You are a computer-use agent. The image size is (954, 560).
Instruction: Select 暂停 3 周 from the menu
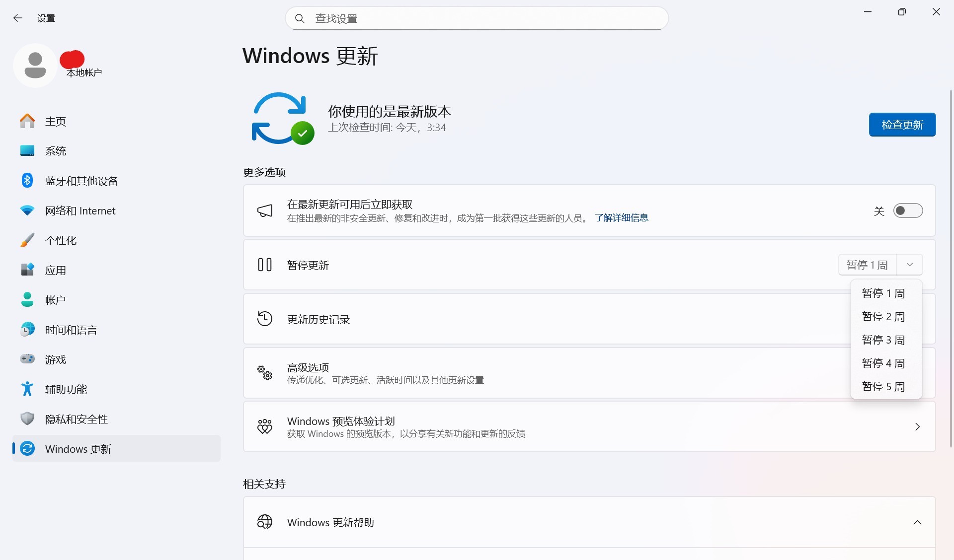pos(883,340)
